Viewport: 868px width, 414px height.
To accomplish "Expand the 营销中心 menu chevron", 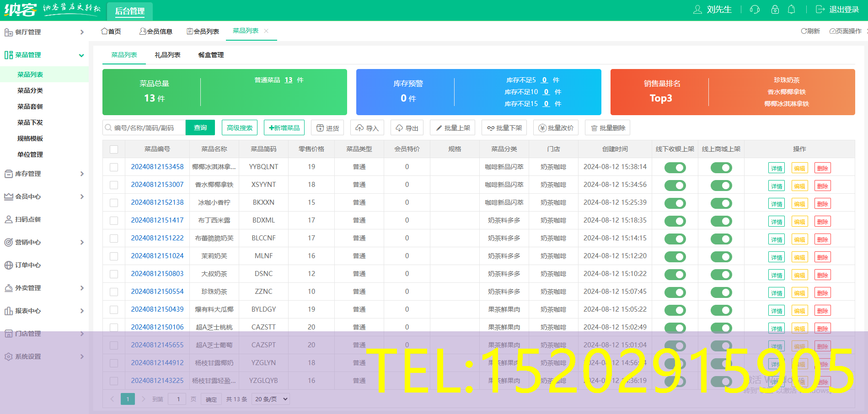I will coord(82,242).
